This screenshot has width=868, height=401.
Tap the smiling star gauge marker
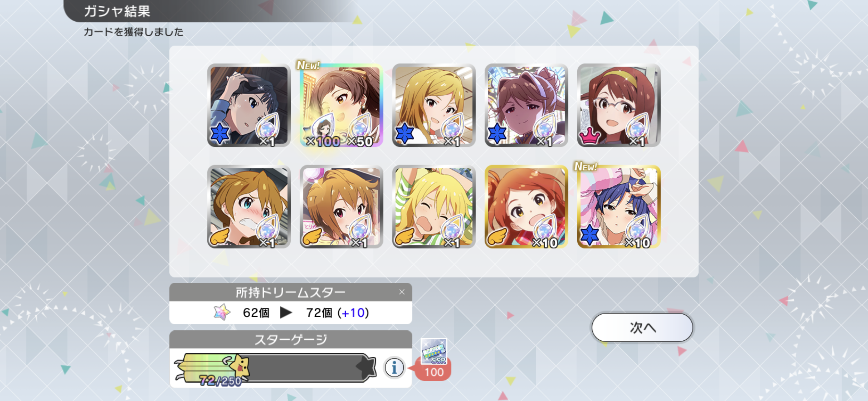240,367
